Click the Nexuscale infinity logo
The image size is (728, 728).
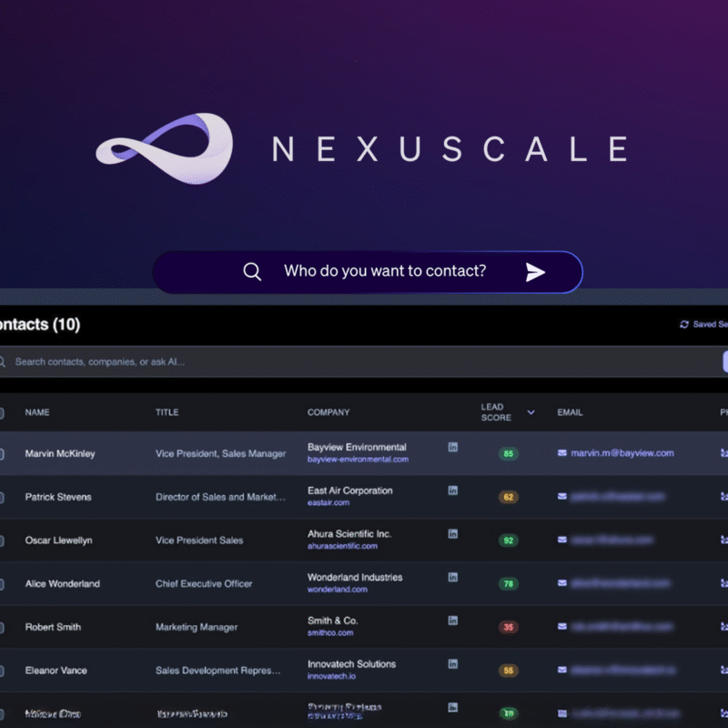pyautogui.click(x=165, y=148)
